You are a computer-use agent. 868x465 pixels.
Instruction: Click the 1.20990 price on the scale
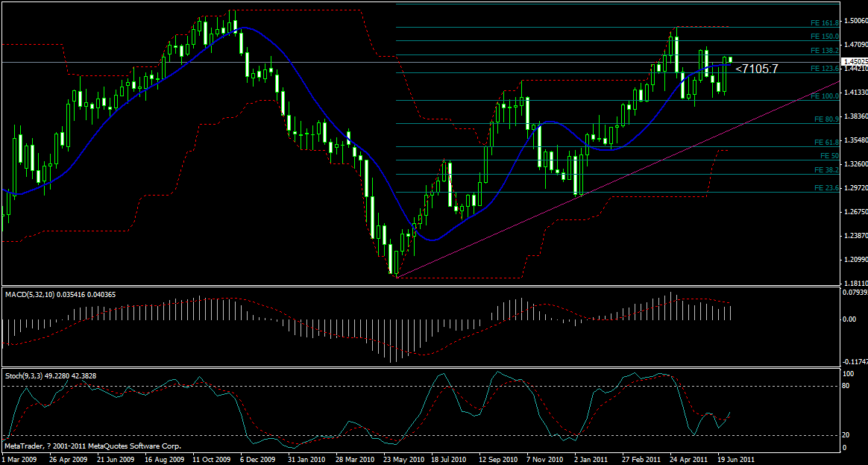pyautogui.click(x=854, y=260)
